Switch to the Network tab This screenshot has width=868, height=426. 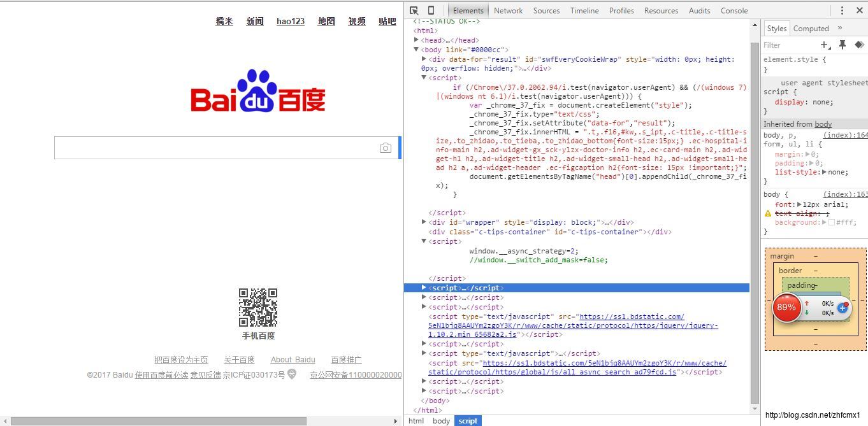tap(508, 10)
